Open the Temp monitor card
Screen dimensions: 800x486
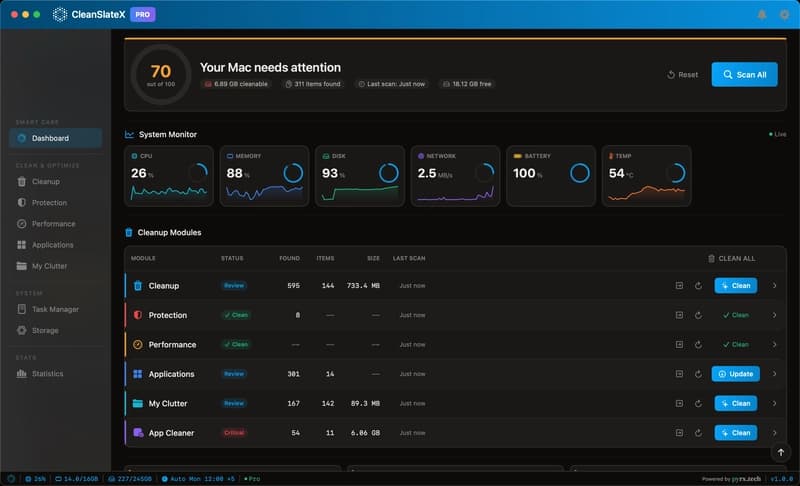(646, 176)
